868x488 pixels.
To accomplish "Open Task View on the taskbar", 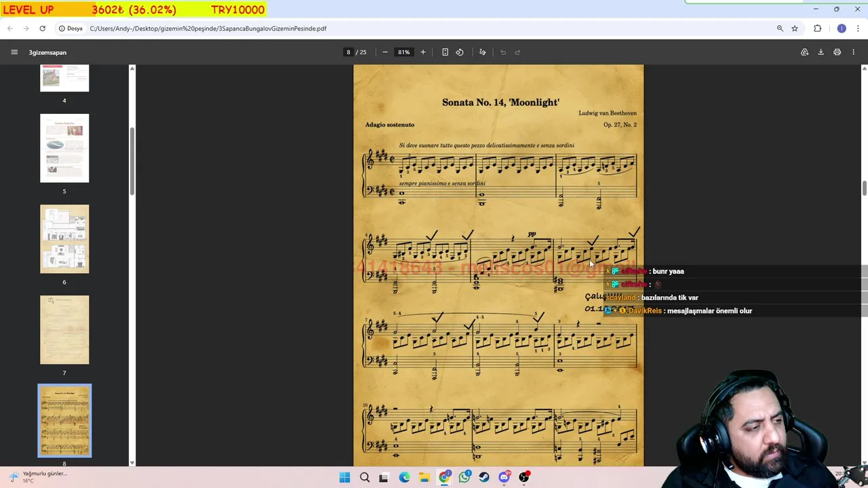I will (384, 477).
